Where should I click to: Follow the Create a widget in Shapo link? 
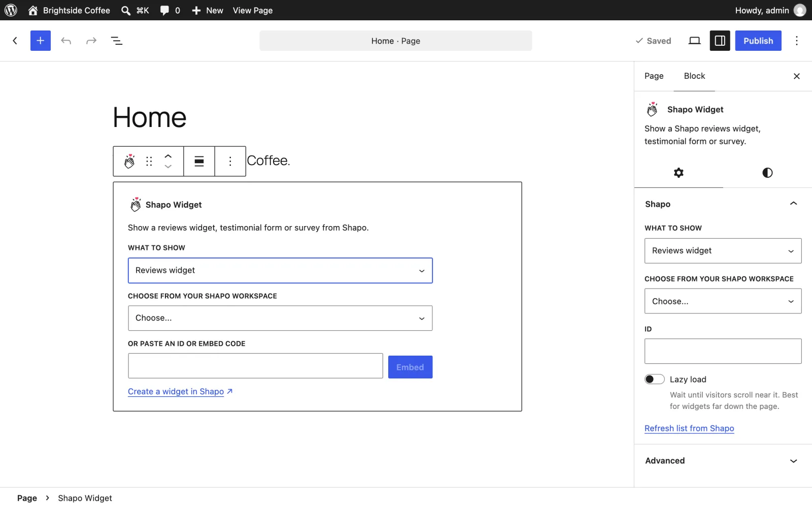180,391
